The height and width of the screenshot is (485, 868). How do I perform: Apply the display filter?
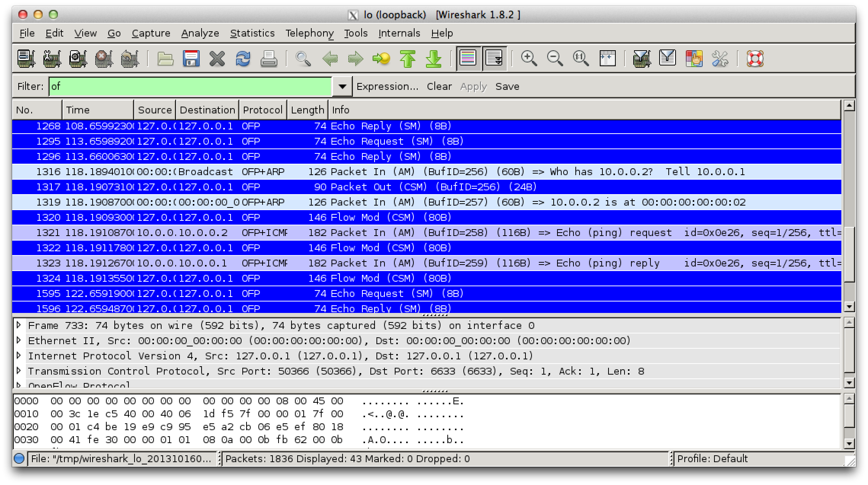click(473, 86)
